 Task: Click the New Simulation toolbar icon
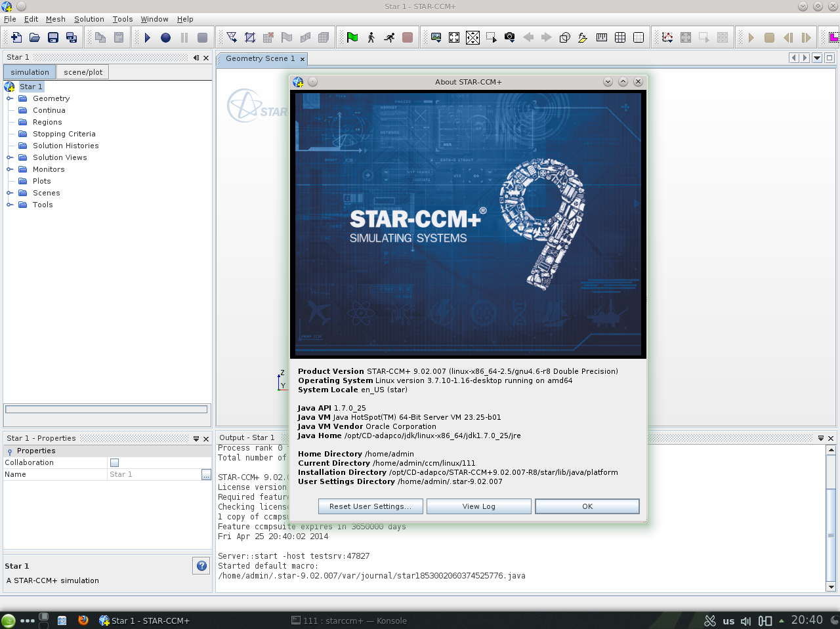(16, 37)
